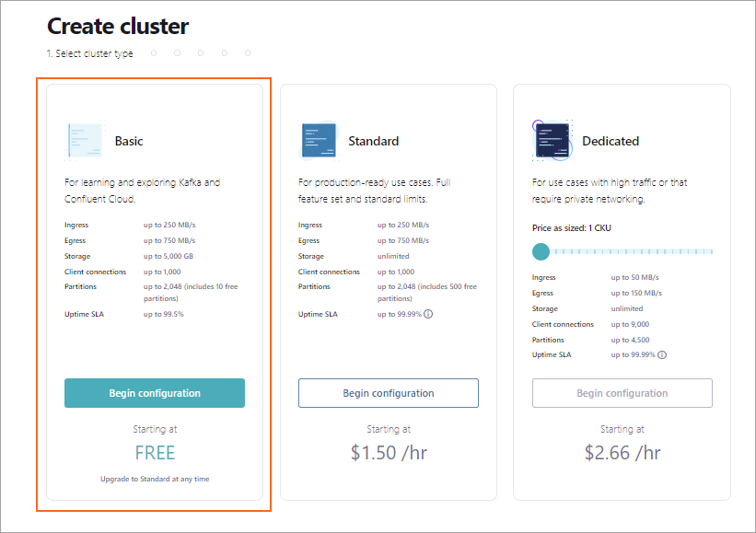The image size is (756, 533).
Task: Click the 'Create cluster' heading
Action: click(x=118, y=27)
